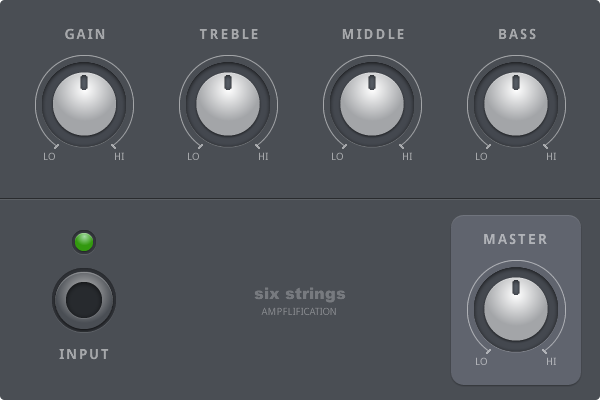Click the TREBLE knob
Screen dimensions: 600x400
(x=228, y=104)
